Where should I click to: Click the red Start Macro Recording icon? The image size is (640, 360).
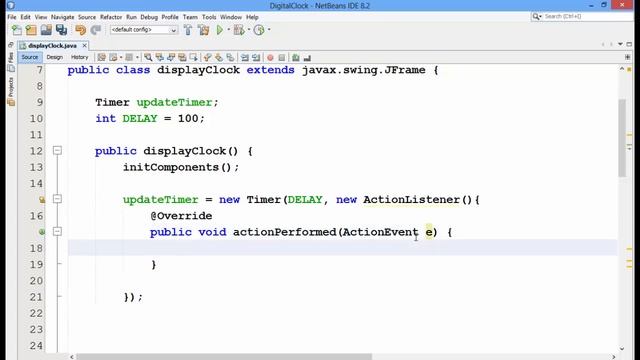point(270,58)
